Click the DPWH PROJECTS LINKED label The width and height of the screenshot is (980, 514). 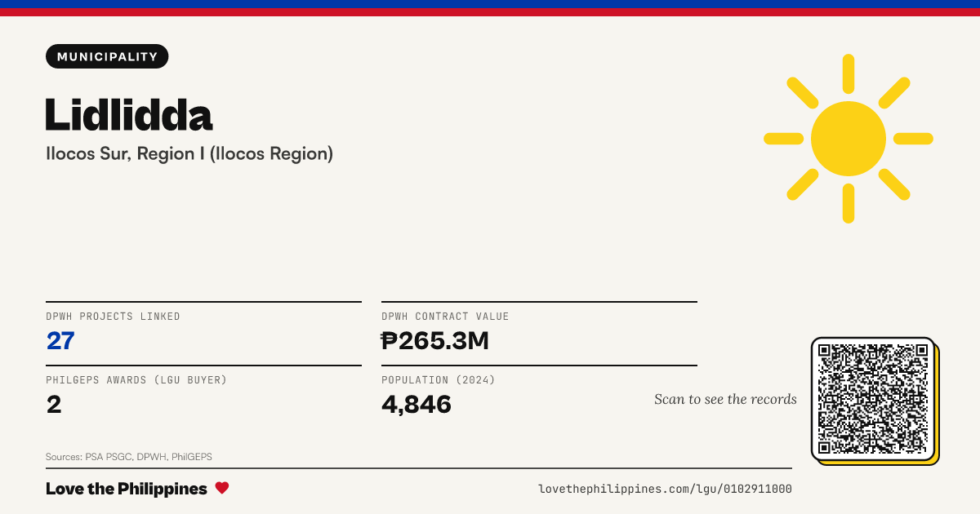coord(114,317)
